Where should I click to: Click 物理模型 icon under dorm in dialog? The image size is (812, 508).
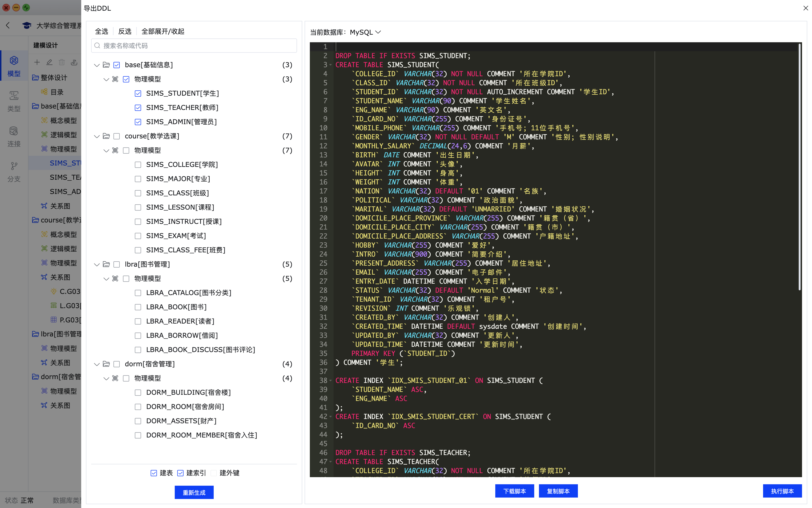coord(115,378)
